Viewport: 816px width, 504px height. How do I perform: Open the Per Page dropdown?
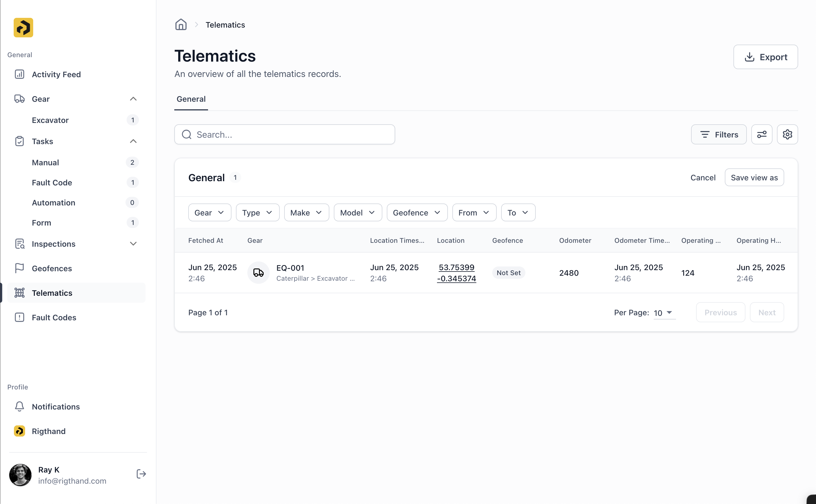point(663,313)
